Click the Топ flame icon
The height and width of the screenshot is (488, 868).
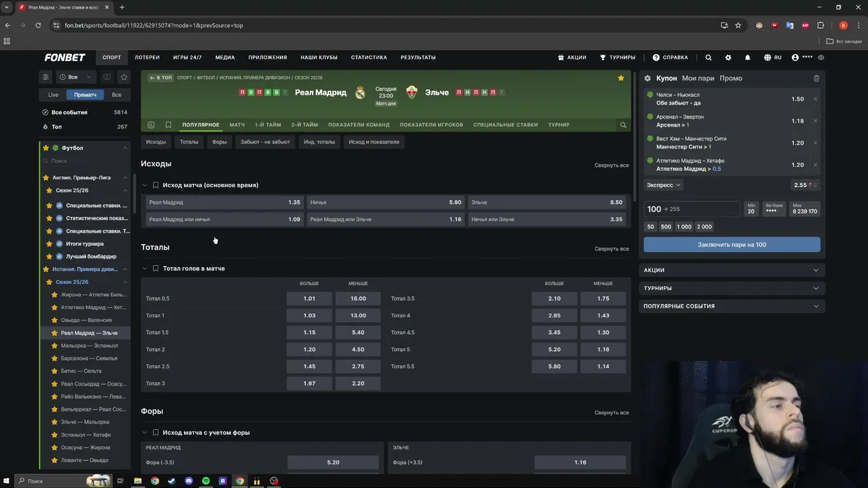(45, 127)
